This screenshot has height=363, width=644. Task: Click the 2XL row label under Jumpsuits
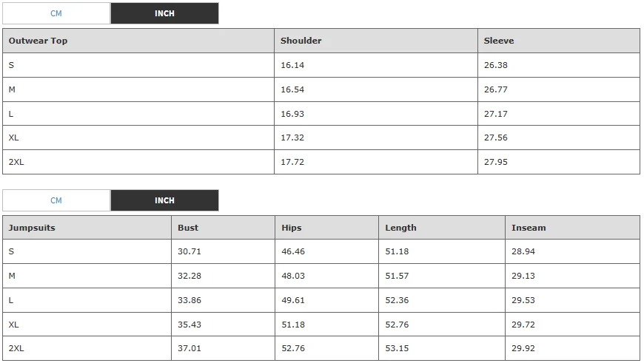coord(16,348)
